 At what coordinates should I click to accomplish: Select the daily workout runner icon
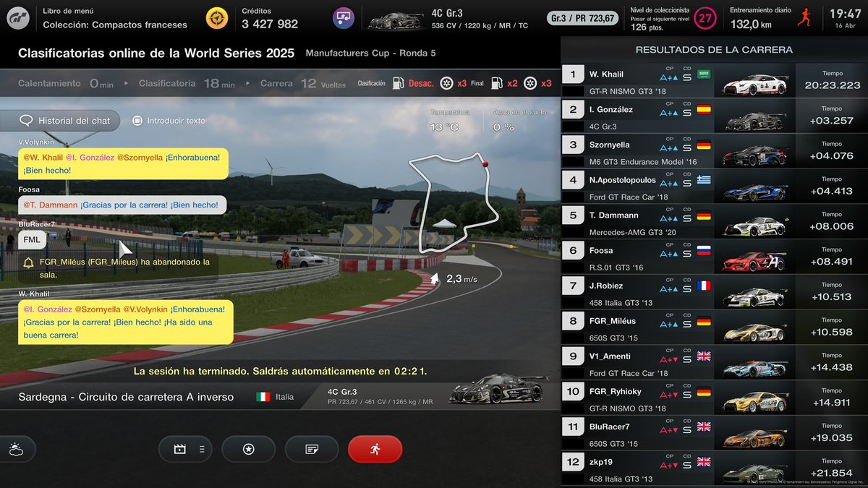(804, 19)
